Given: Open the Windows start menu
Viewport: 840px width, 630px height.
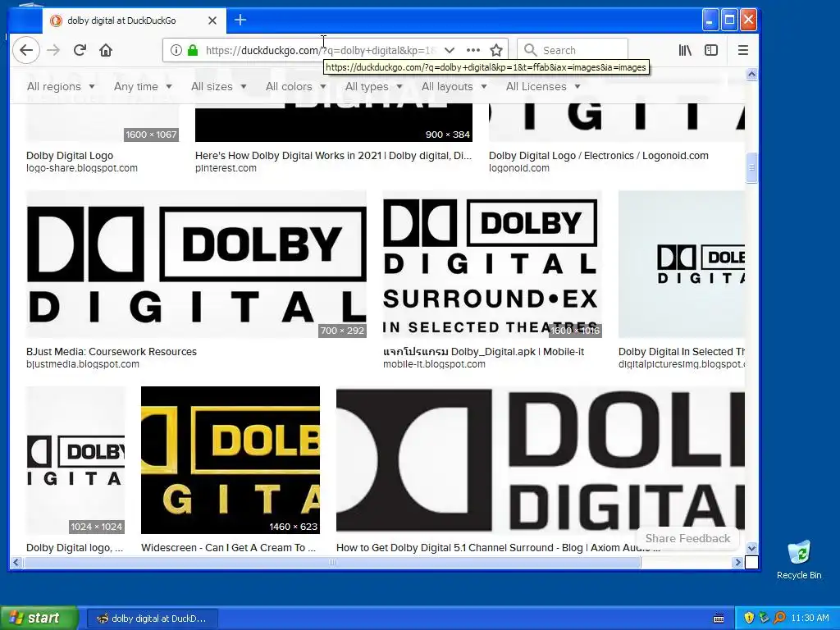Looking at the screenshot, I should tap(39, 619).
